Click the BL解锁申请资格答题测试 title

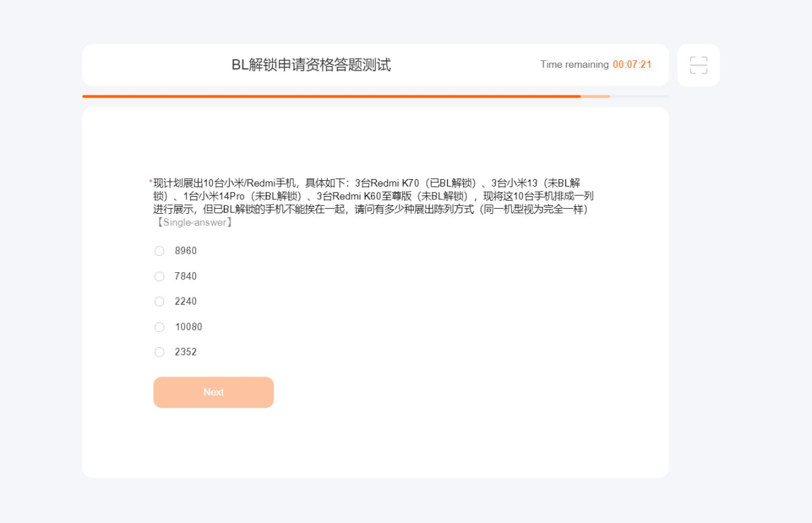(x=311, y=65)
